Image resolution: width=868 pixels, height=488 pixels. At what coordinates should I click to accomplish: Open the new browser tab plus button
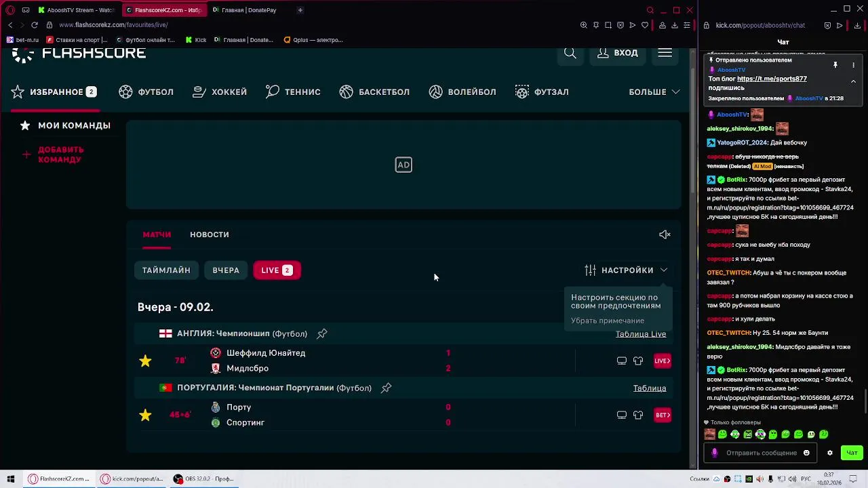300,10
